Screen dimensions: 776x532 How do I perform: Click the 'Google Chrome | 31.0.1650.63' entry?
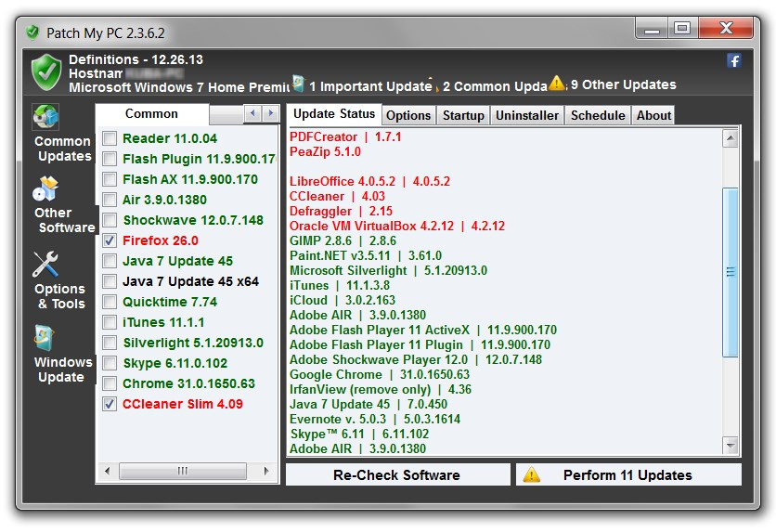tap(380, 374)
